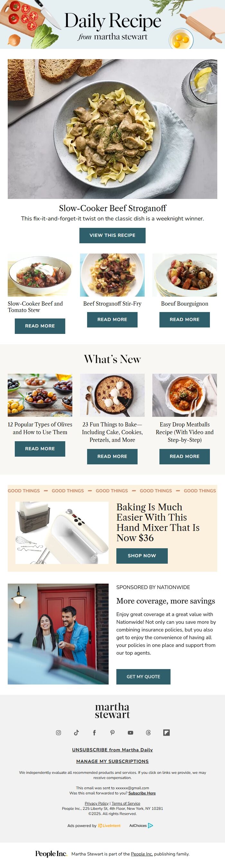The width and height of the screenshot is (225, 868).
Task: Click the Get My Quote button
Action: click(143, 676)
